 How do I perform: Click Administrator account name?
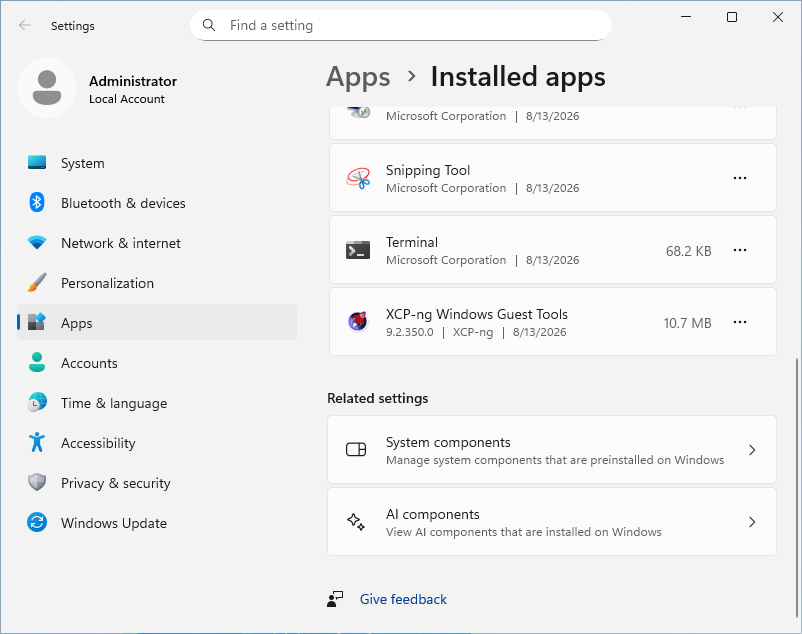[133, 81]
